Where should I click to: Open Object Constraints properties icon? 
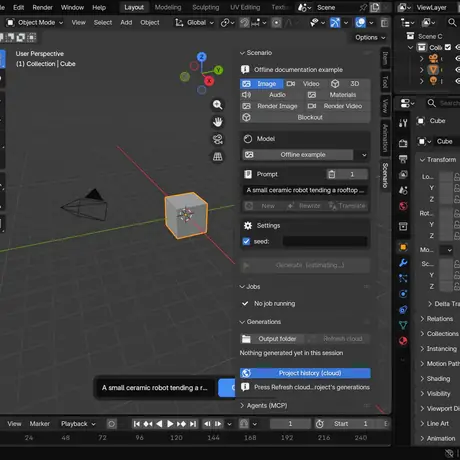tap(403, 309)
